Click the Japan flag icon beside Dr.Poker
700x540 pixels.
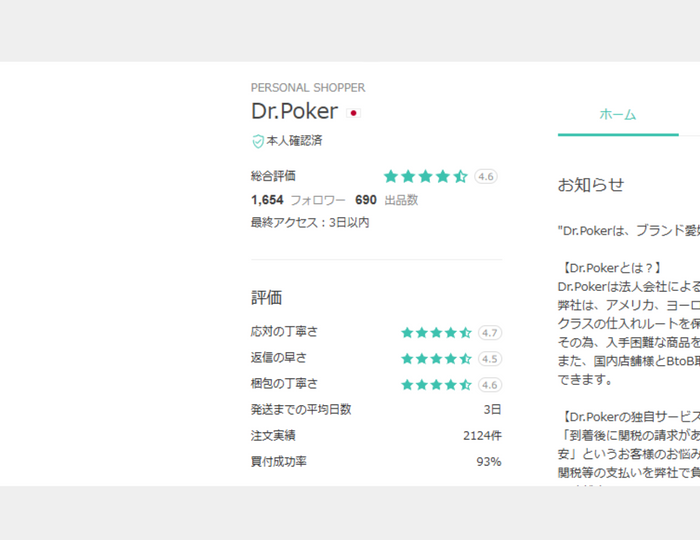point(352,113)
